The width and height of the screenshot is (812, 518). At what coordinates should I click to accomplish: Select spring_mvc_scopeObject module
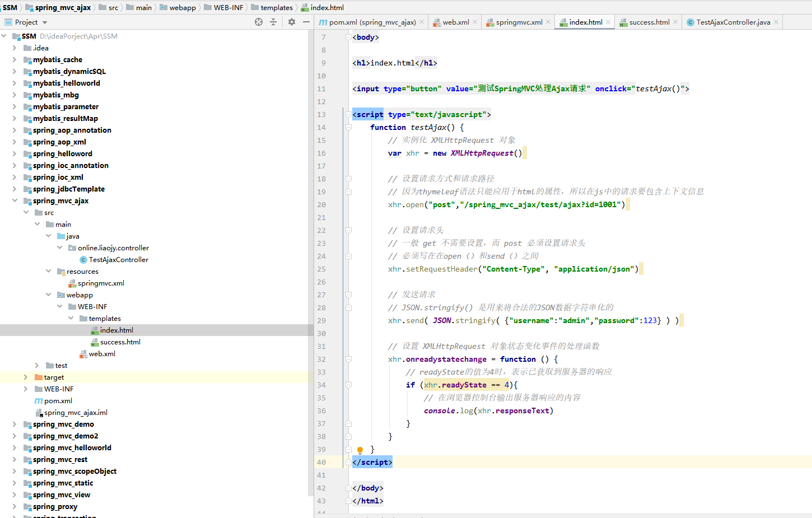point(70,471)
